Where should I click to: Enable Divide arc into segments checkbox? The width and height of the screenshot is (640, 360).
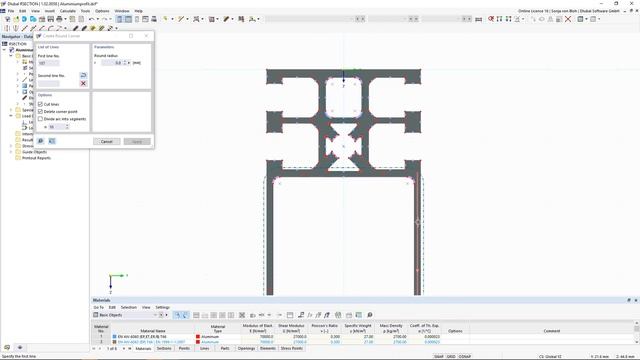click(40, 119)
